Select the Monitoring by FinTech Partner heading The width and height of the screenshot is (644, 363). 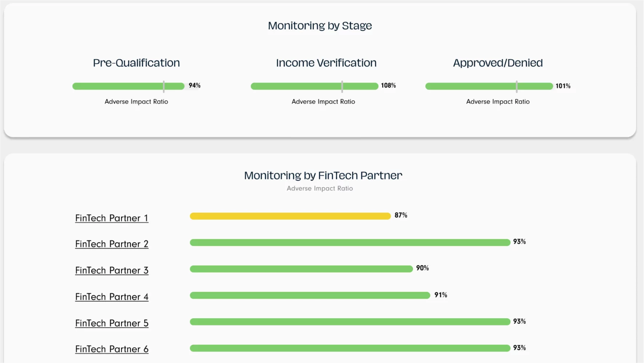coord(323,176)
